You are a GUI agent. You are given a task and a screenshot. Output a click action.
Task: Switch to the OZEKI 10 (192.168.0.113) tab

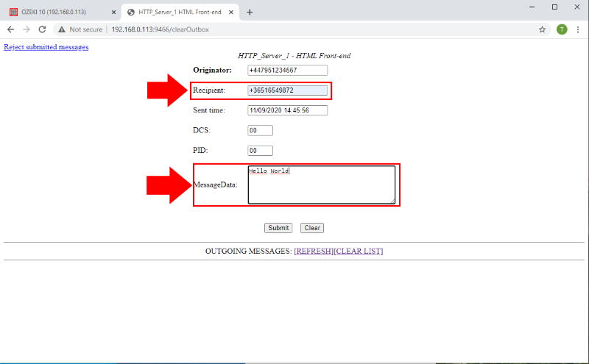[62, 12]
